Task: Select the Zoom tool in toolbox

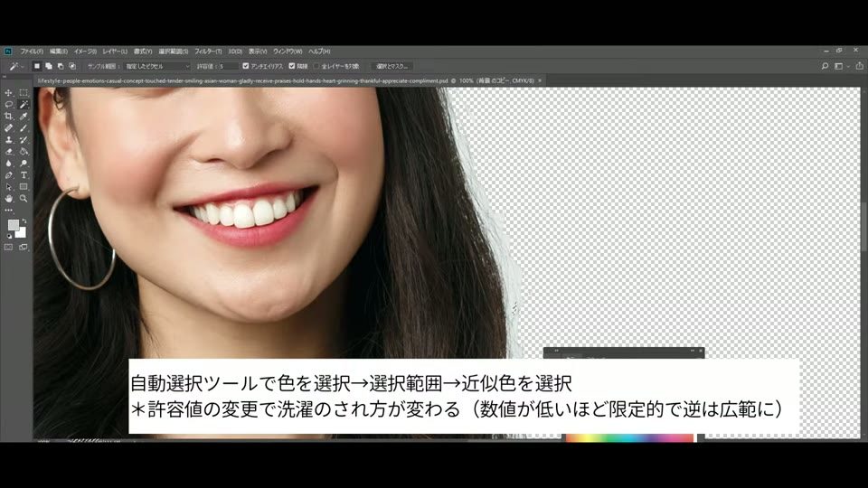Action: pyautogui.click(x=24, y=199)
